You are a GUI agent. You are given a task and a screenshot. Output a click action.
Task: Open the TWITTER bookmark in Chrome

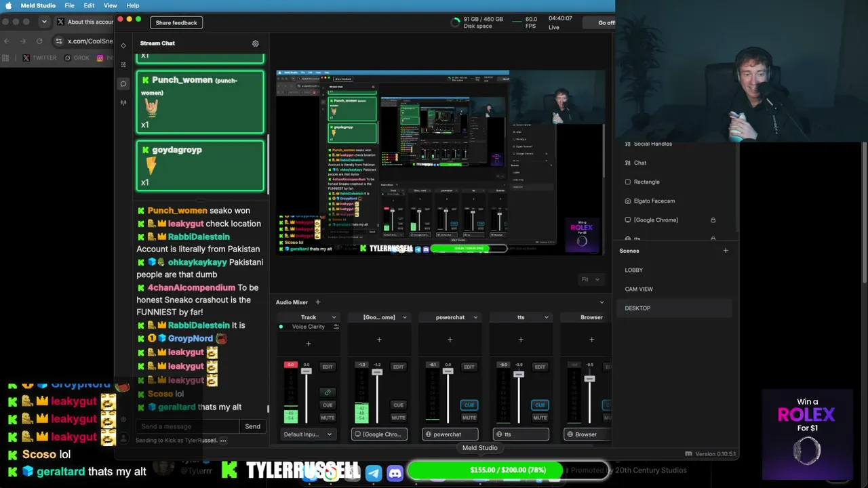click(x=40, y=58)
